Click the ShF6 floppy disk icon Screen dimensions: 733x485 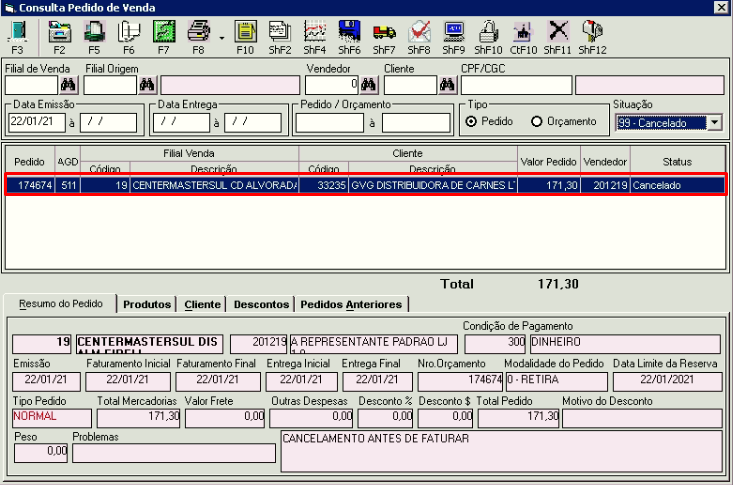pyautogui.click(x=349, y=32)
